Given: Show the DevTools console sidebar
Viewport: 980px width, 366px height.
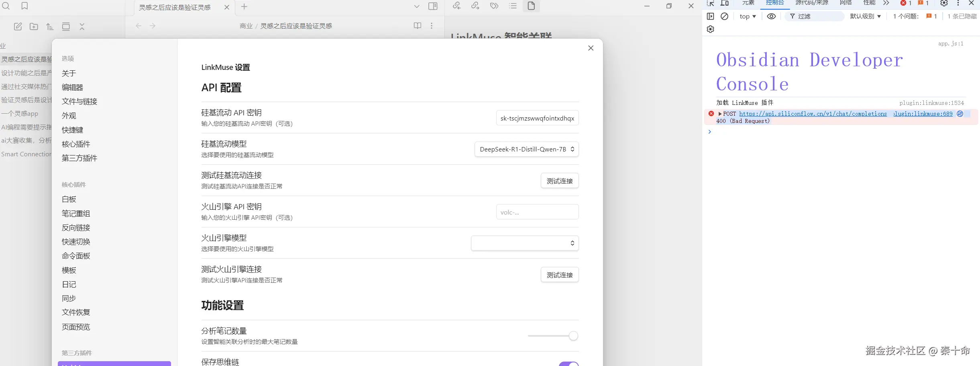Looking at the screenshot, I should tap(710, 16).
